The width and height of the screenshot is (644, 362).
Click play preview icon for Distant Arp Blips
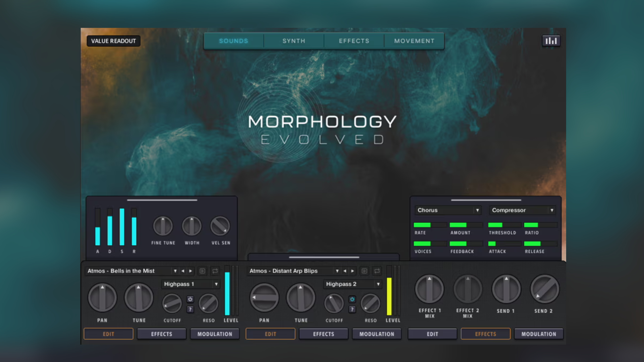pos(364,271)
